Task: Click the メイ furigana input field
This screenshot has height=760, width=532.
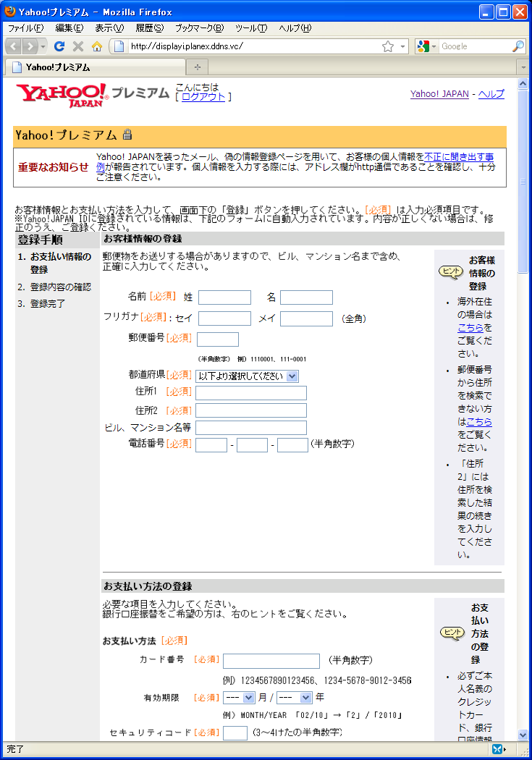Action: click(x=307, y=318)
